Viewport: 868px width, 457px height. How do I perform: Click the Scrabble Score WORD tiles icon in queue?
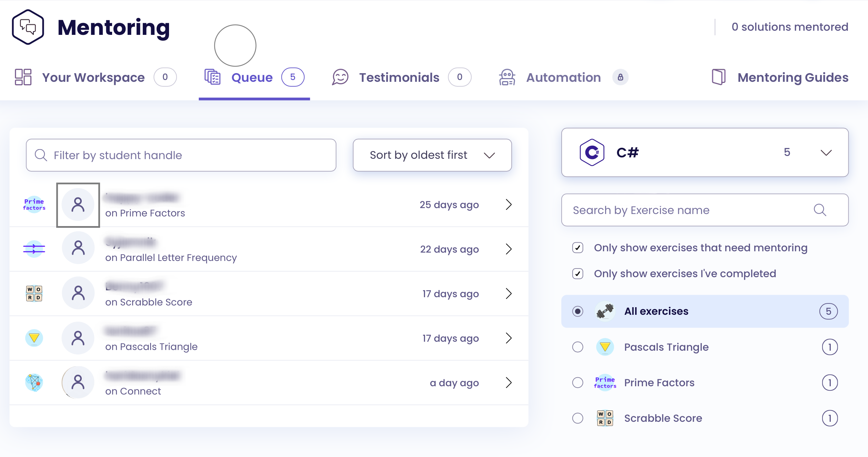click(x=34, y=293)
